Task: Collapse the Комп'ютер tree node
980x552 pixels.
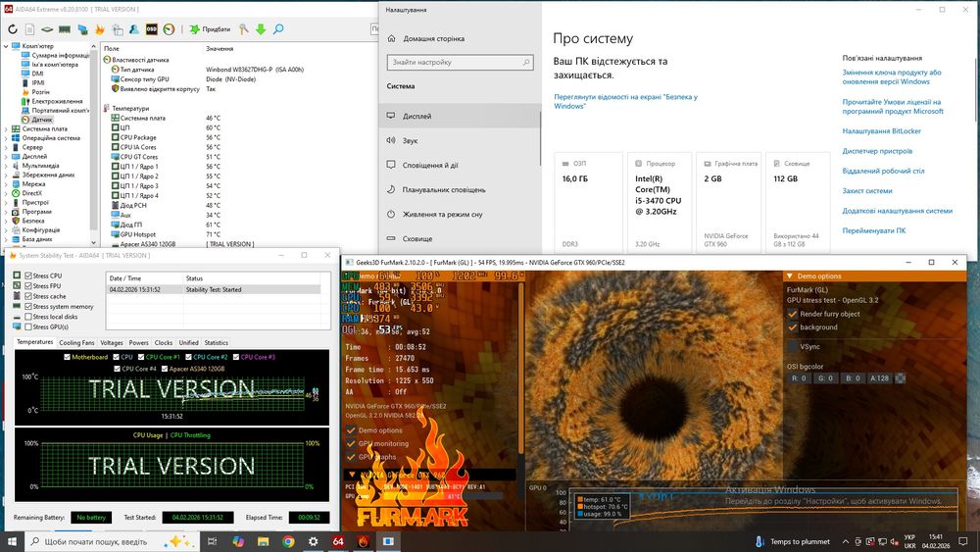Action: [x=6, y=46]
